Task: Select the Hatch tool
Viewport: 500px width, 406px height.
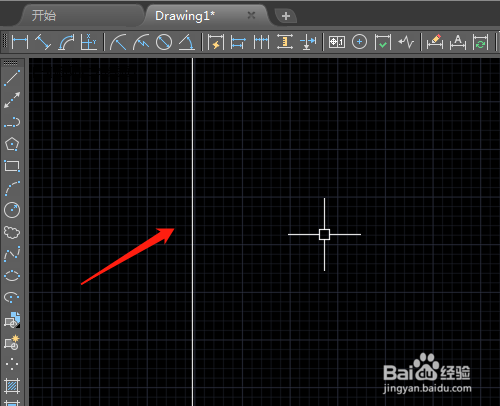Action: (x=12, y=386)
